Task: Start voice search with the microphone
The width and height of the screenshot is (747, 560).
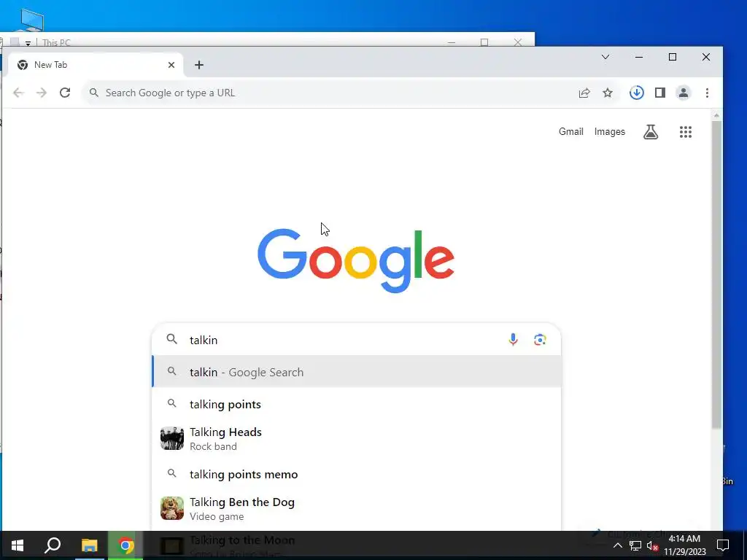Action: [x=513, y=340]
